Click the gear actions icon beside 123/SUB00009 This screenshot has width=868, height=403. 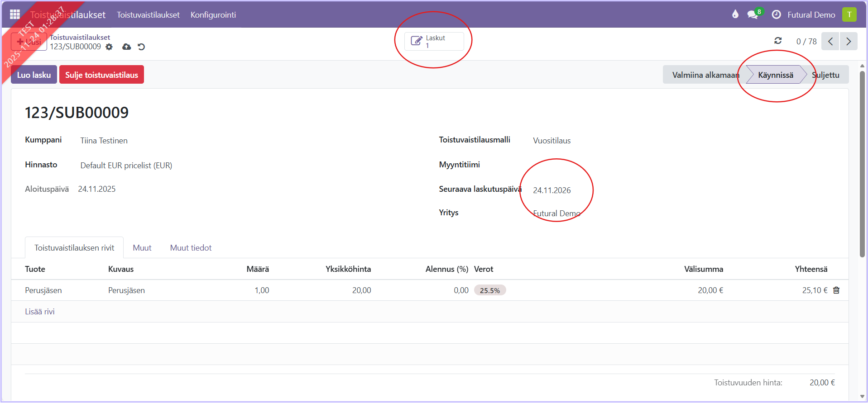[109, 47]
